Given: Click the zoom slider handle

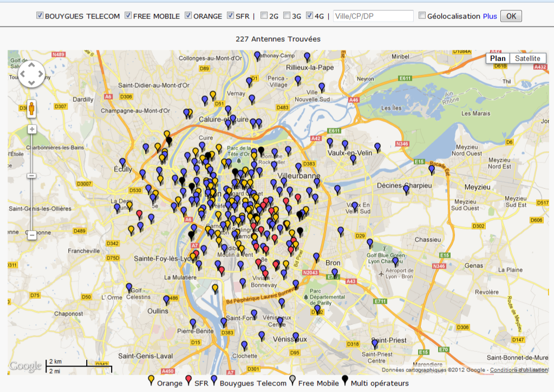Looking at the screenshot, I should point(31,175).
